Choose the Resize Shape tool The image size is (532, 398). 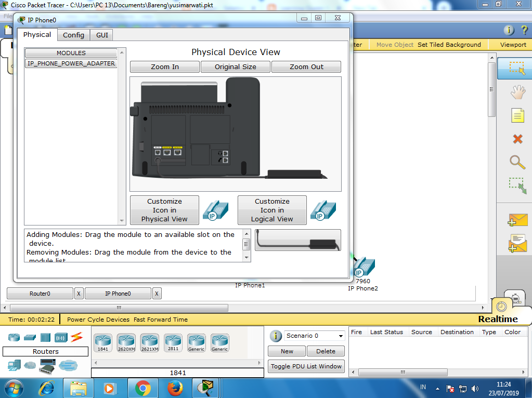[517, 185]
